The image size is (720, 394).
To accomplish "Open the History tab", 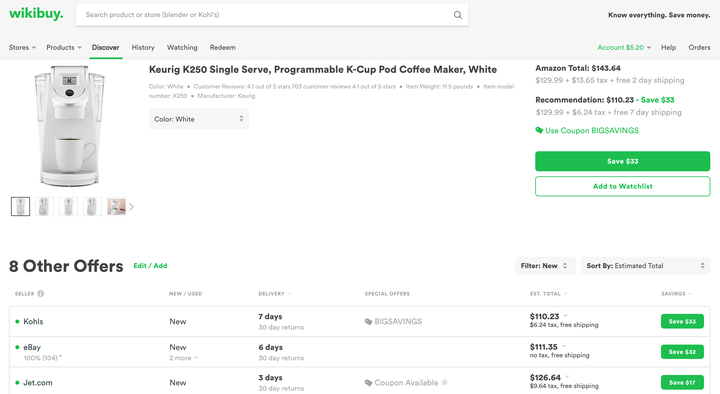I will pos(143,47).
